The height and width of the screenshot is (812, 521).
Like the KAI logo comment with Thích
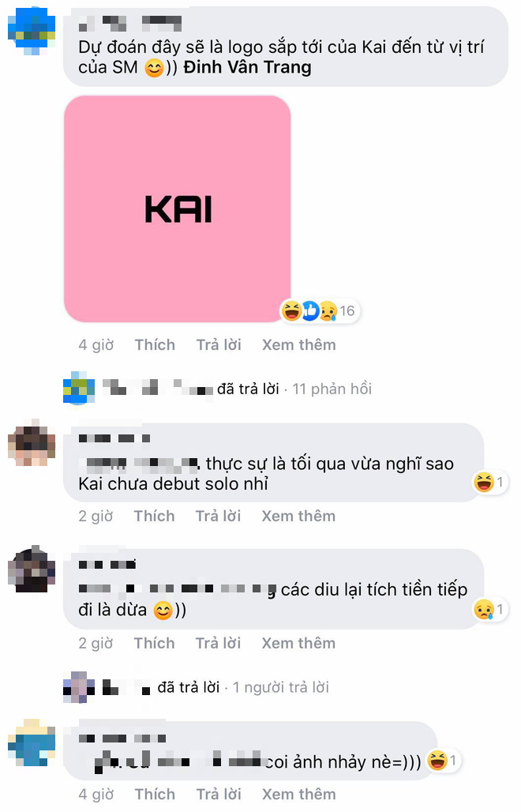pyautogui.click(x=155, y=345)
